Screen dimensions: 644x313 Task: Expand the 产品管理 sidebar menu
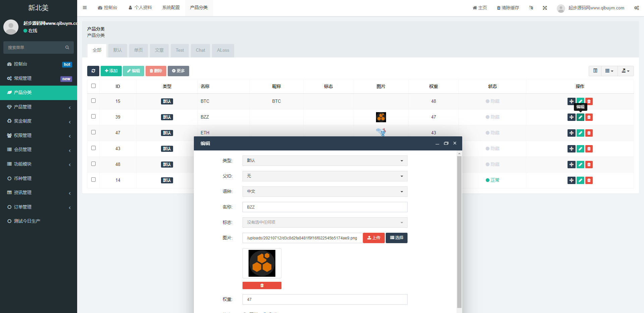tap(39, 107)
